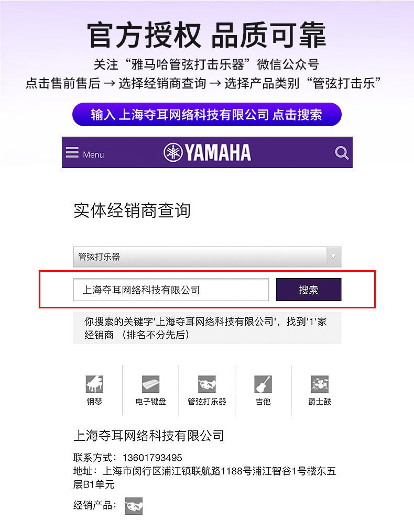Viewport: 414px width, 532px height.
Task: Open the hamburger Menu icon
Action: [x=72, y=152]
